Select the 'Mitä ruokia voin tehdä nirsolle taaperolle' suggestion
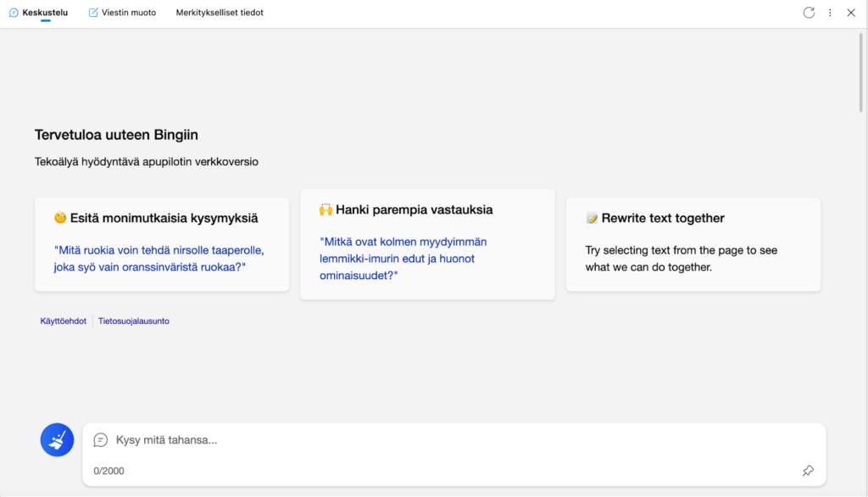 (x=159, y=259)
